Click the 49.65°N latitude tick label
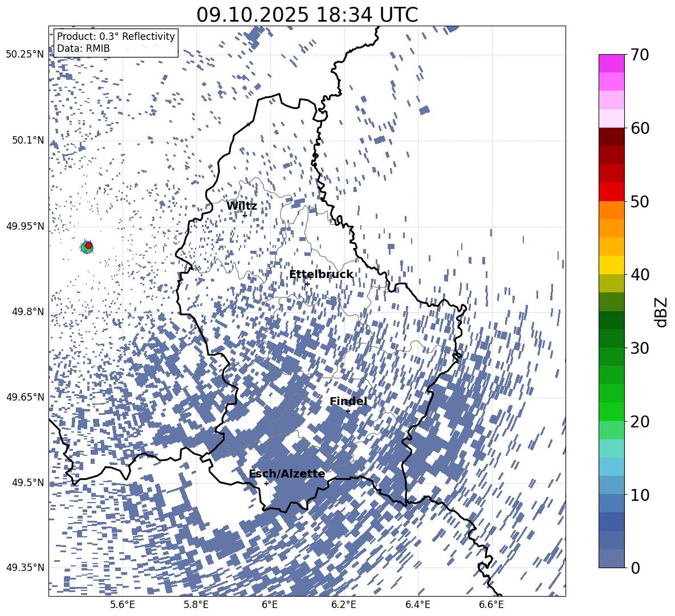Viewport: 675px width, 616px height. coord(25,397)
